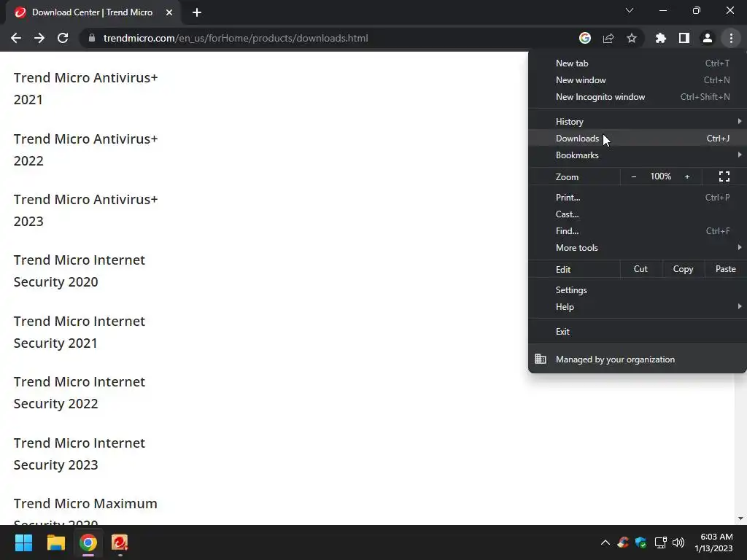The image size is (747, 560).
Task: Open the Chrome profile icon
Action: pos(708,38)
